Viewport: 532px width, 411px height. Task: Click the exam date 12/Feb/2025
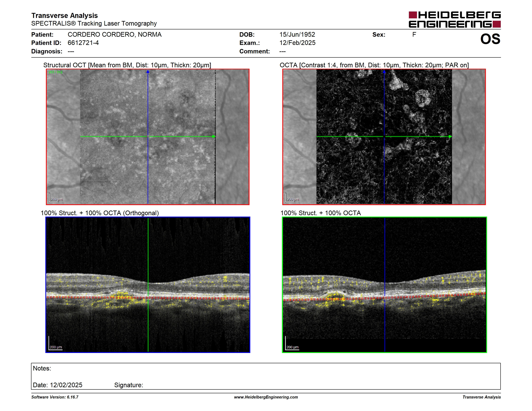click(297, 43)
